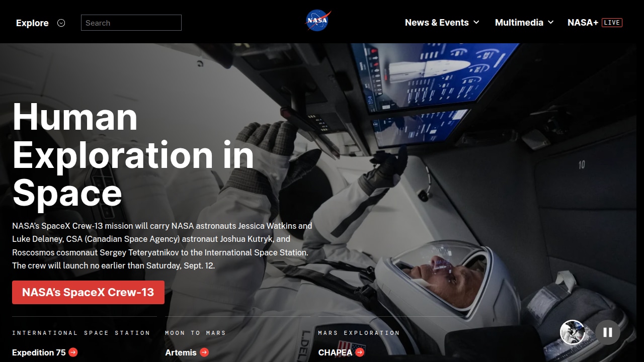Screen dimensions: 644x362
Task: Click the "MOON TO MARS" label
Action: click(195, 333)
